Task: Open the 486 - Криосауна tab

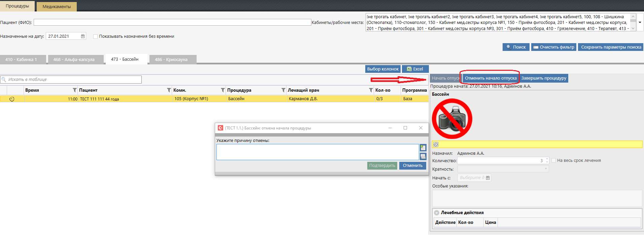Action: click(x=171, y=59)
